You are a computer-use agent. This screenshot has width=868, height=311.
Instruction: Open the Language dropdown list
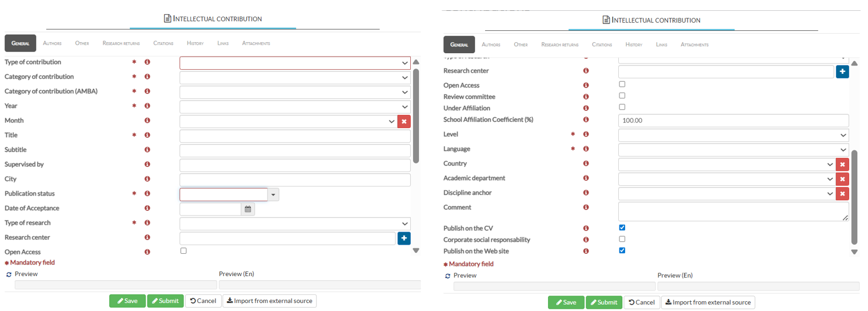pos(733,149)
